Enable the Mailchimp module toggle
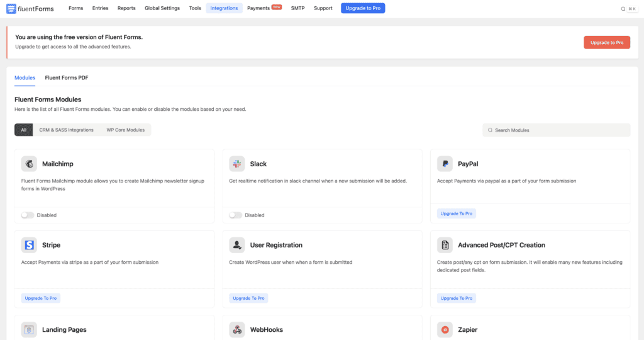Image resolution: width=644 pixels, height=340 pixels. click(28, 215)
